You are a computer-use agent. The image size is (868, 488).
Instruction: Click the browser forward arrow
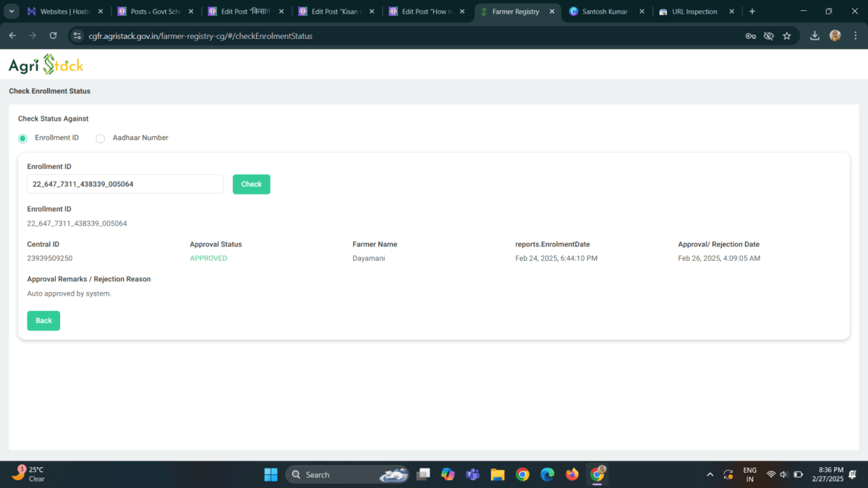pyautogui.click(x=33, y=35)
